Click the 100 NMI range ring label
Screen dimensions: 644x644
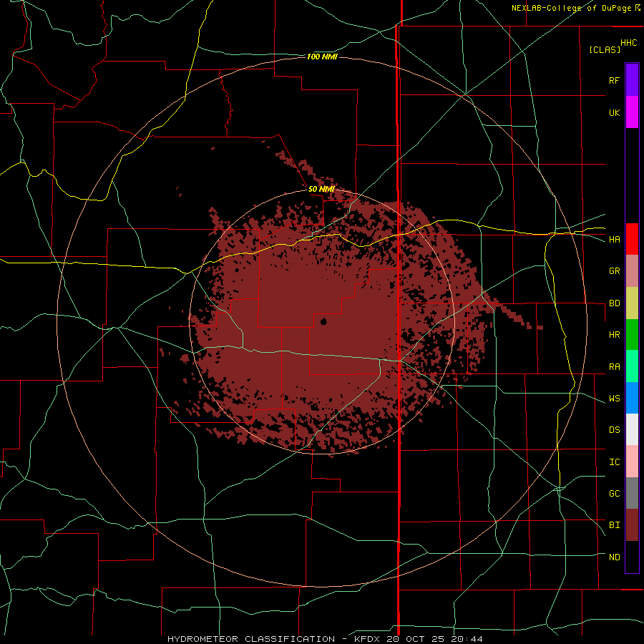pos(322,57)
